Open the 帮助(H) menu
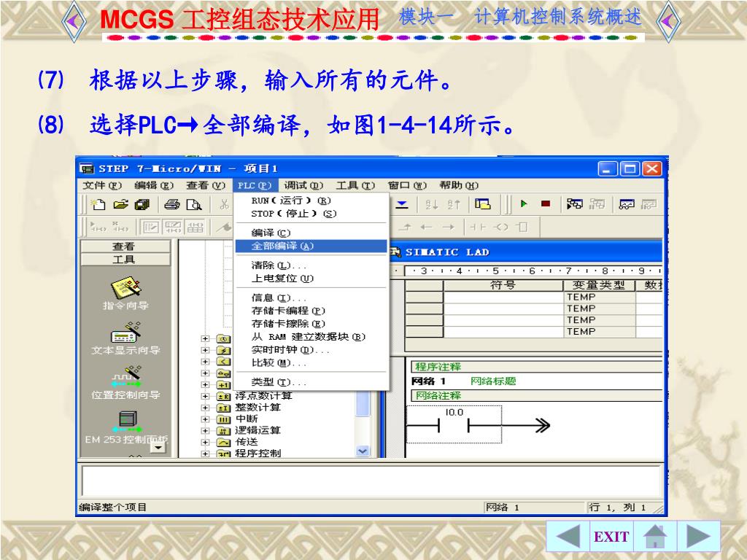The image size is (747, 560). point(458,185)
